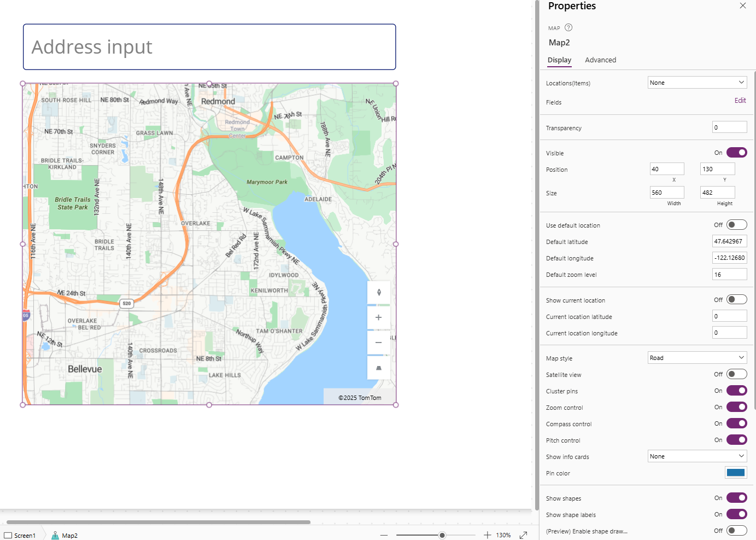Click the Screen1 breadcrumb icon

pos(8,536)
